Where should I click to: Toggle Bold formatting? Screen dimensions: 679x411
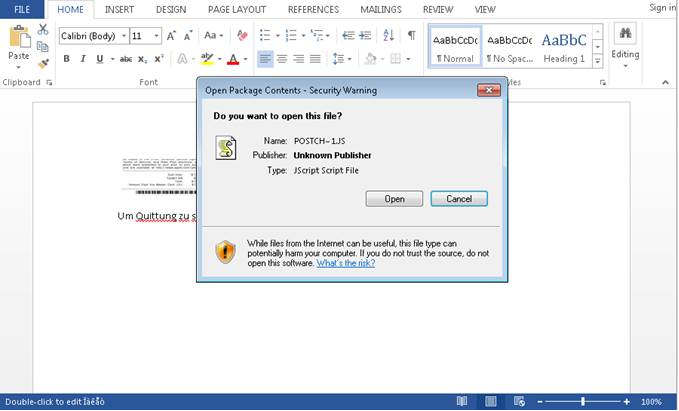coord(66,59)
